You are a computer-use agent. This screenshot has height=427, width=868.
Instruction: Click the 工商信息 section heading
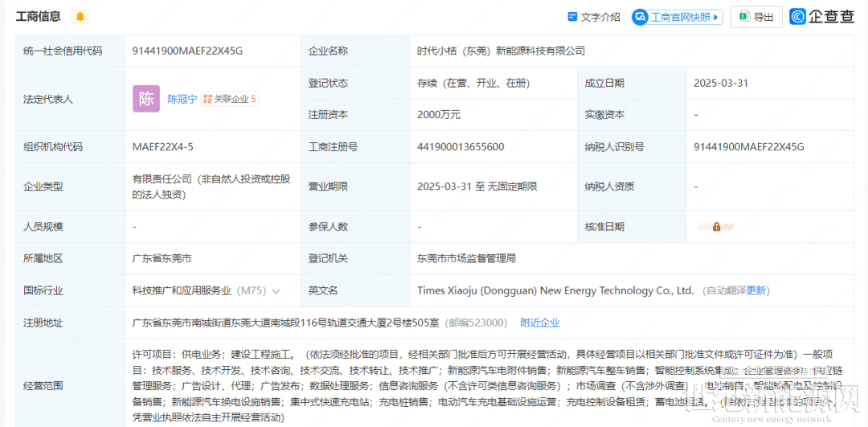tap(38, 17)
